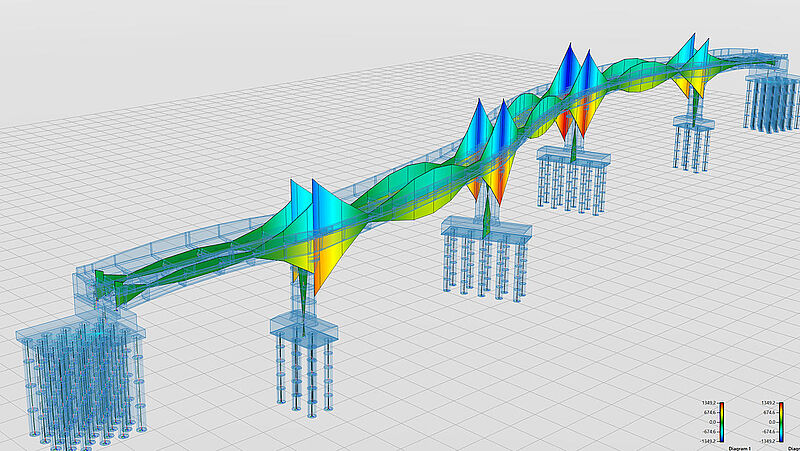Viewport: 800px width, 451px height.
Task: Click the Diagram 1 color scale bar
Action: pyautogui.click(x=722, y=422)
